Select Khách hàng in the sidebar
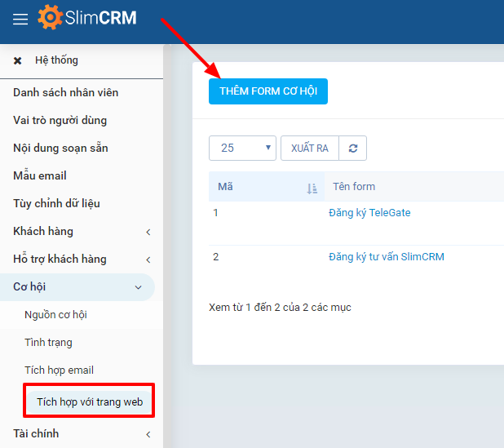This screenshot has height=448, width=504. point(43,232)
